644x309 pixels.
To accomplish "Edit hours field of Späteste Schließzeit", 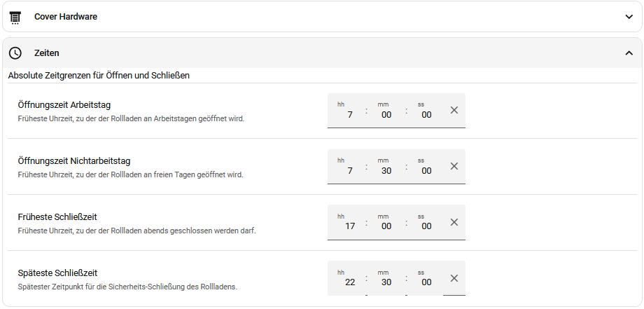I will [346, 278].
